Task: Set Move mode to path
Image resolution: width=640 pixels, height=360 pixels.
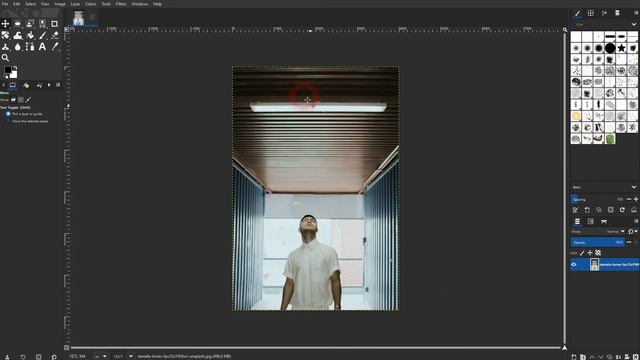Action: click(x=28, y=100)
